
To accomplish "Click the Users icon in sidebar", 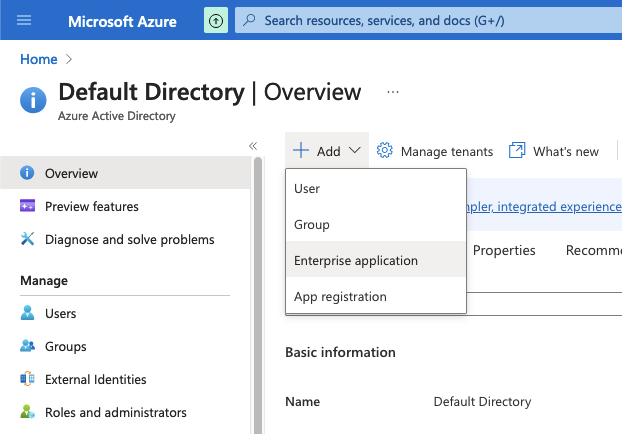I will click(28, 313).
